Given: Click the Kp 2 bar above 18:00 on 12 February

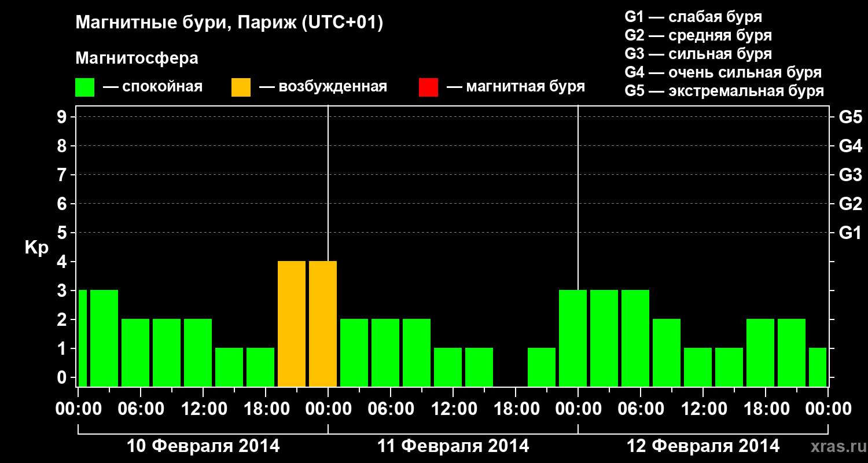Looking at the screenshot, I should (x=760, y=352).
